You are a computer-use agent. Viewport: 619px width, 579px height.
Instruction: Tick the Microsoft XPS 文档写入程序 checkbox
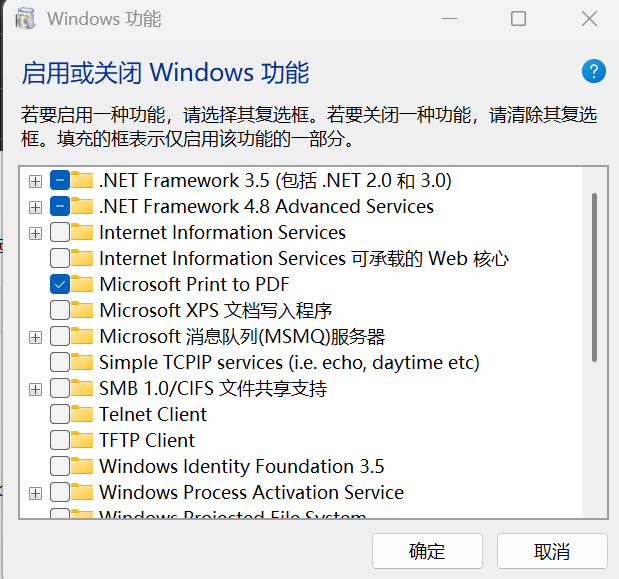(59, 310)
